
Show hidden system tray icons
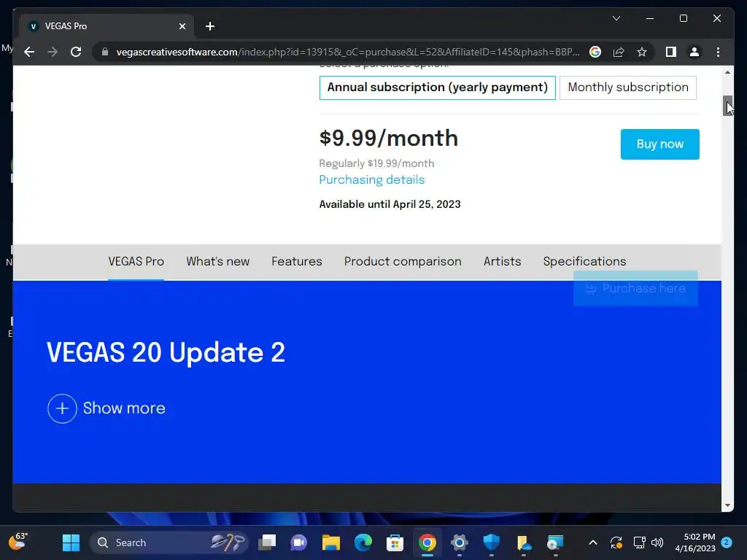click(592, 542)
